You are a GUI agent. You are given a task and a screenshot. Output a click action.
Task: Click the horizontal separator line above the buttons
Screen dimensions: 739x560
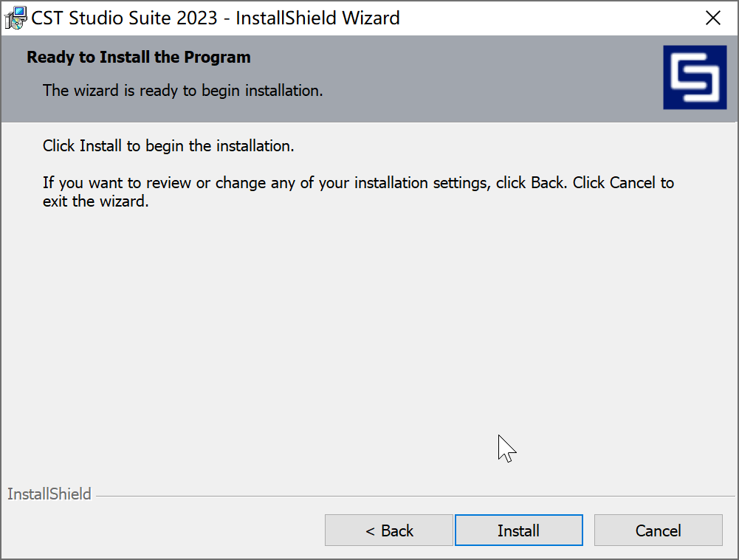point(413,494)
